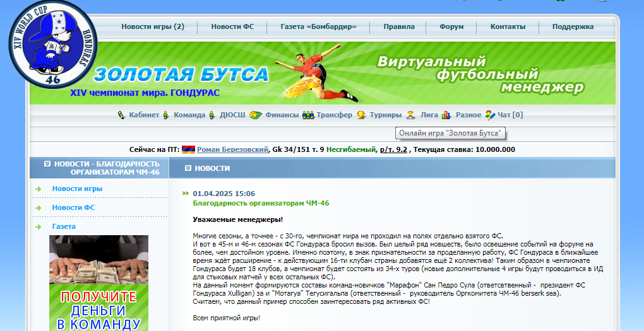The width and height of the screenshot is (644, 331).
Task: Click the chat icon beside Чат
Action: point(491,115)
